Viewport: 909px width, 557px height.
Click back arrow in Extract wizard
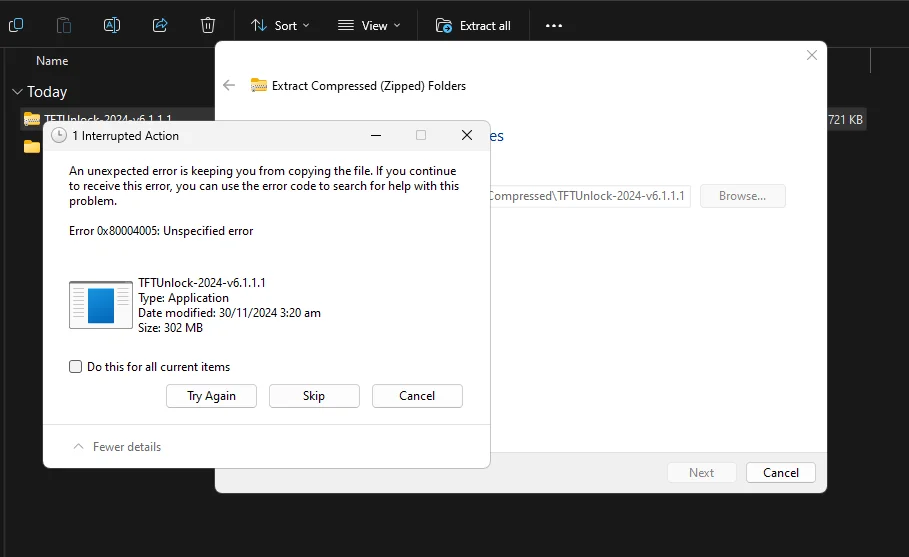(x=229, y=86)
